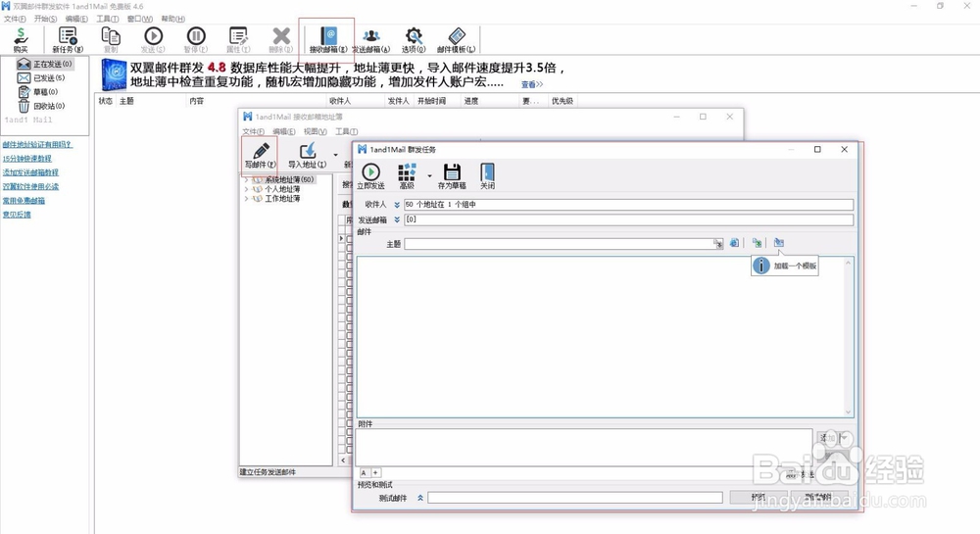Viewport: 980px width, 534px height.
Task: Click inside the email body editor
Action: point(600,337)
